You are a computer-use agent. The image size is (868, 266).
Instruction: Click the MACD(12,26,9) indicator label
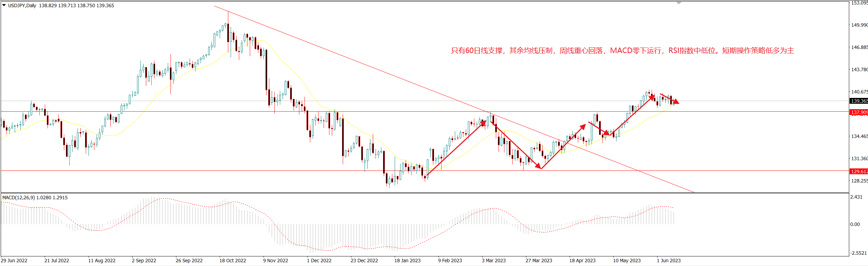pyautogui.click(x=35, y=198)
